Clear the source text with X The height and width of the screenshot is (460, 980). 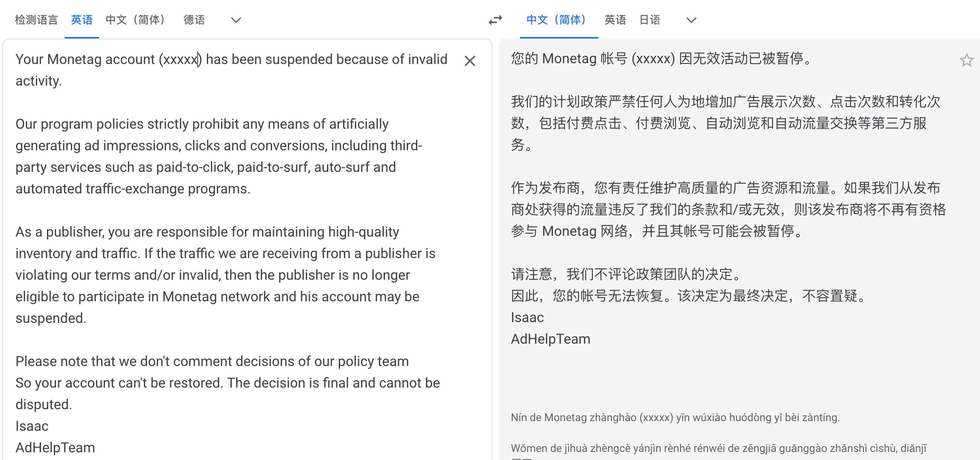pos(470,61)
